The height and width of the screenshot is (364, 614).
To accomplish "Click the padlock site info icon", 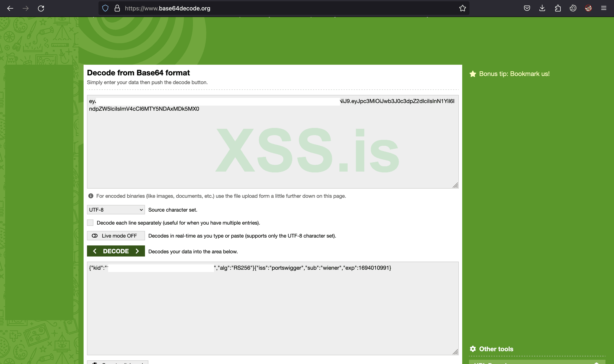I will pos(117,8).
